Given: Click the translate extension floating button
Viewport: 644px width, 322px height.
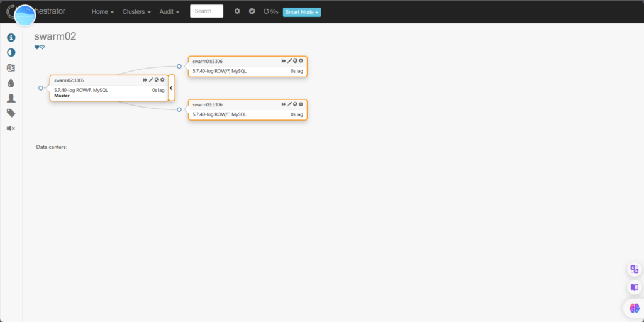Looking at the screenshot, I should pos(635,269).
